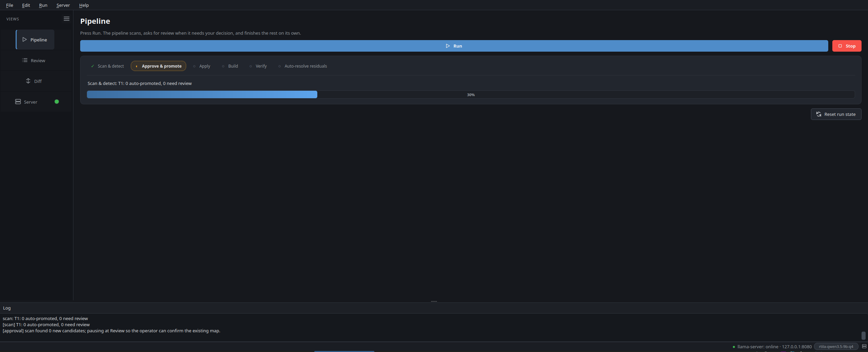Image resolution: width=868 pixels, height=352 pixels.
Task: Click the llama-server online status text
Action: tap(774, 347)
